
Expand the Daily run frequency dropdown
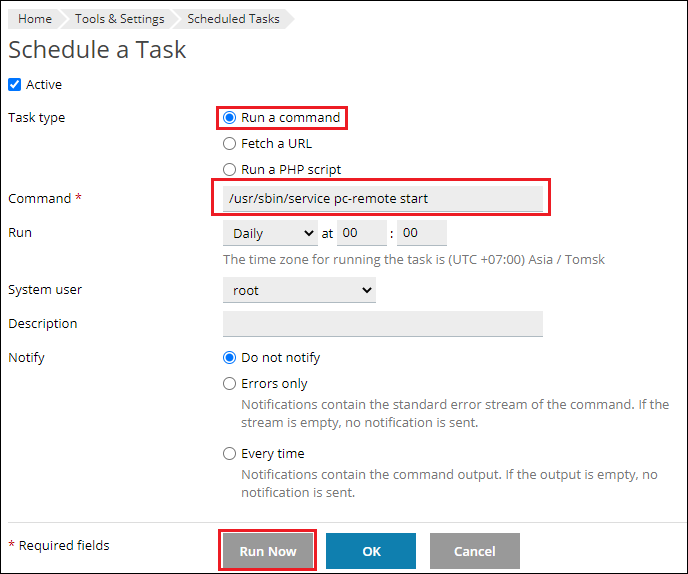point(269,234)
